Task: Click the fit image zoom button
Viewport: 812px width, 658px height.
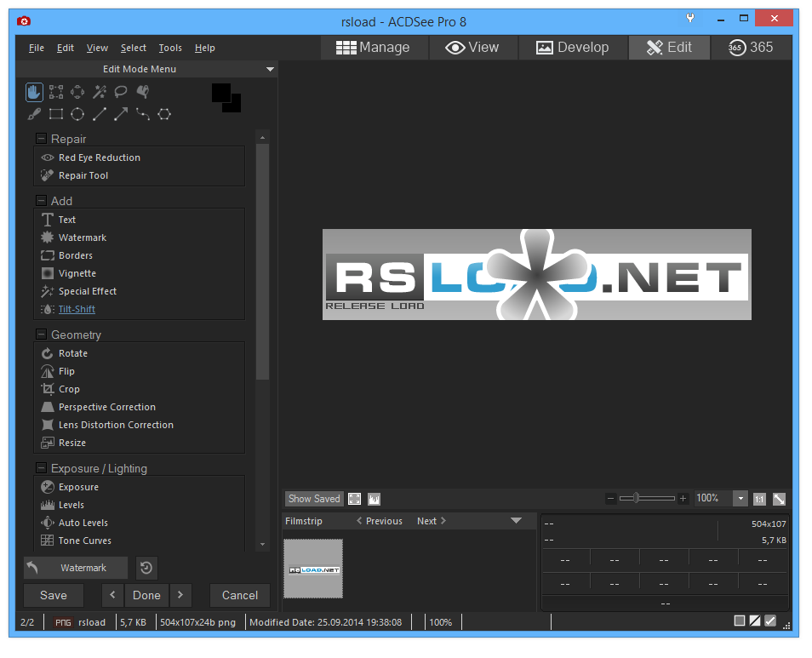Action: click(780, 499)
